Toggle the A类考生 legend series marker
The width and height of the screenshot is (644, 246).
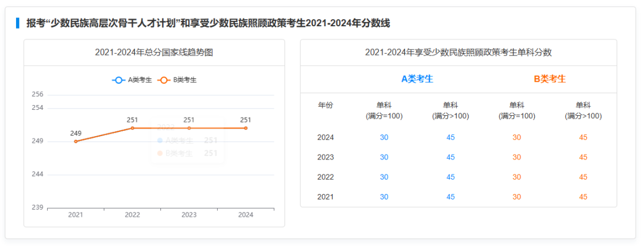pyautogui.click(x=119, y=80)
